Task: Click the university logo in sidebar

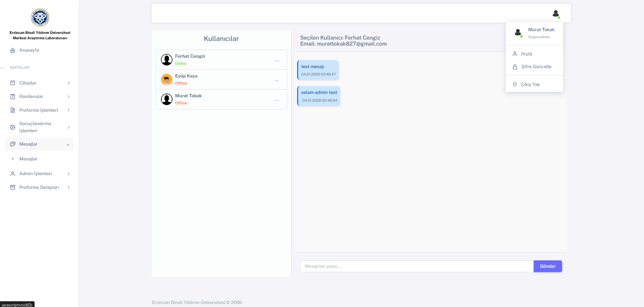Action: pos(40,17)
